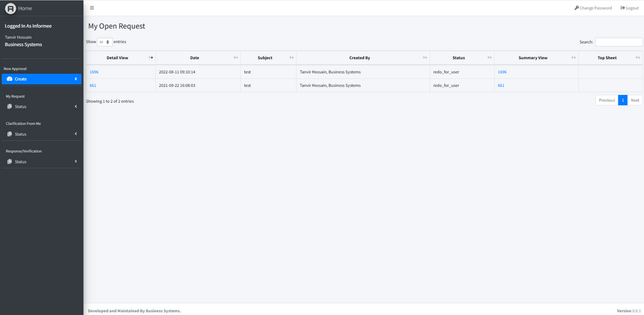Click the Next pagination button
This screenshot has width=644, height=315.
pos(635,100)
